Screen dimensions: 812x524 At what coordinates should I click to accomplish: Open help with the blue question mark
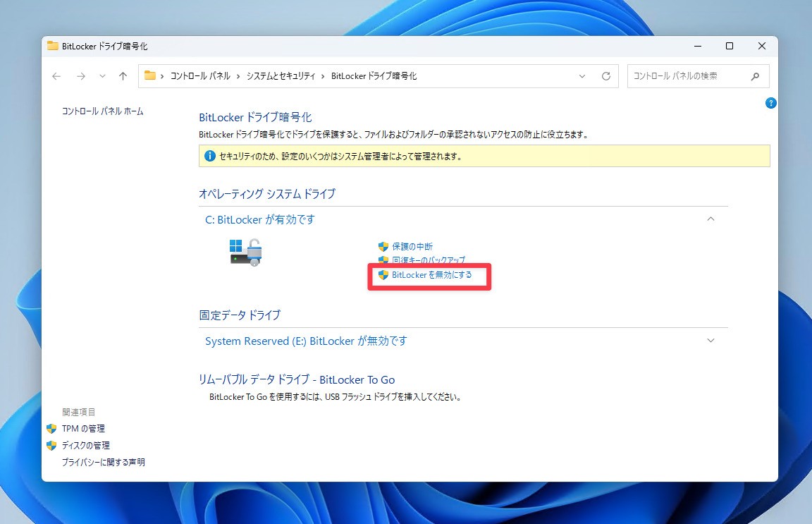click(x=770, y=103)
